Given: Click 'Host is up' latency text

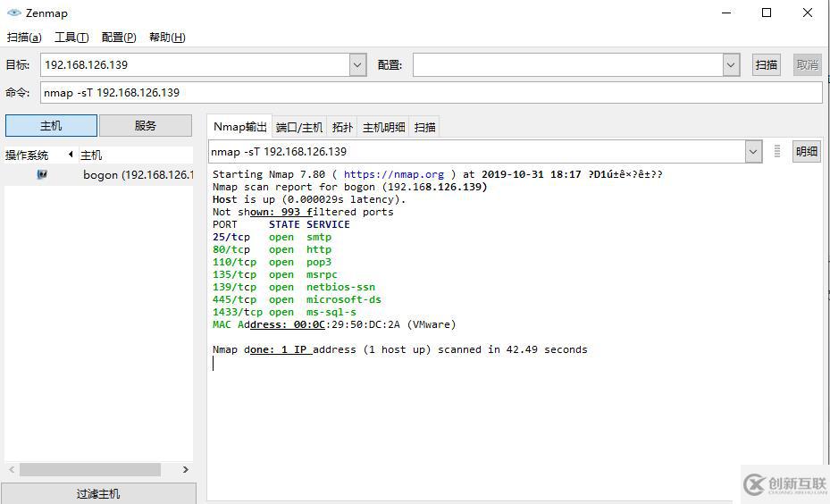Looking at the screenshot, I should 309,199.
